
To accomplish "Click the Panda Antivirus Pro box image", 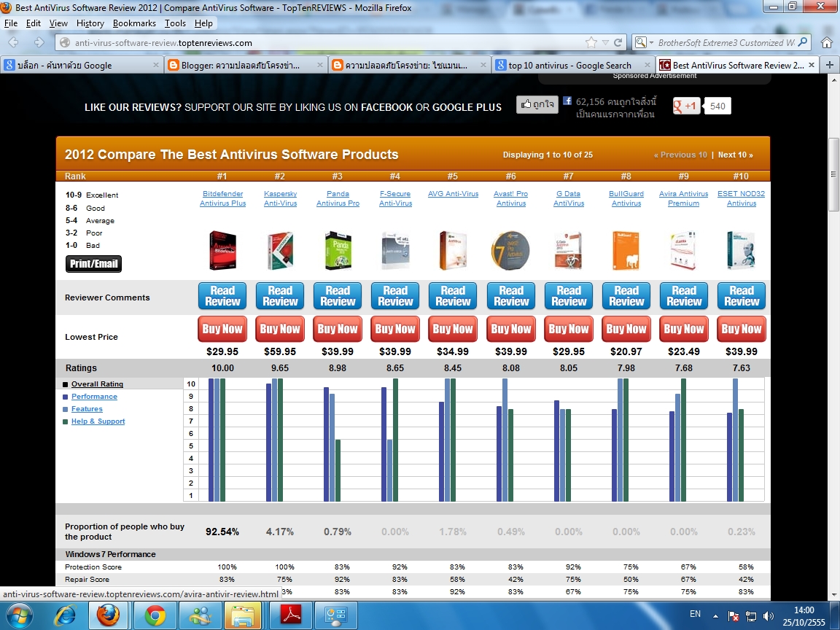I will 338,250.
